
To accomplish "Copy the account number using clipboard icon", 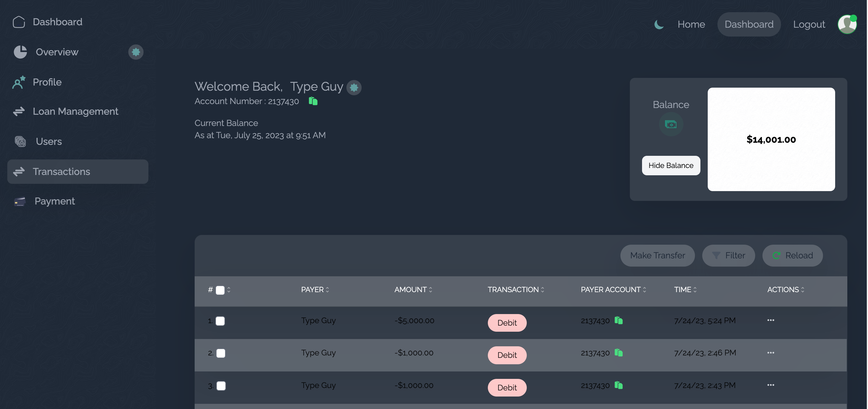I will [313, 101].
